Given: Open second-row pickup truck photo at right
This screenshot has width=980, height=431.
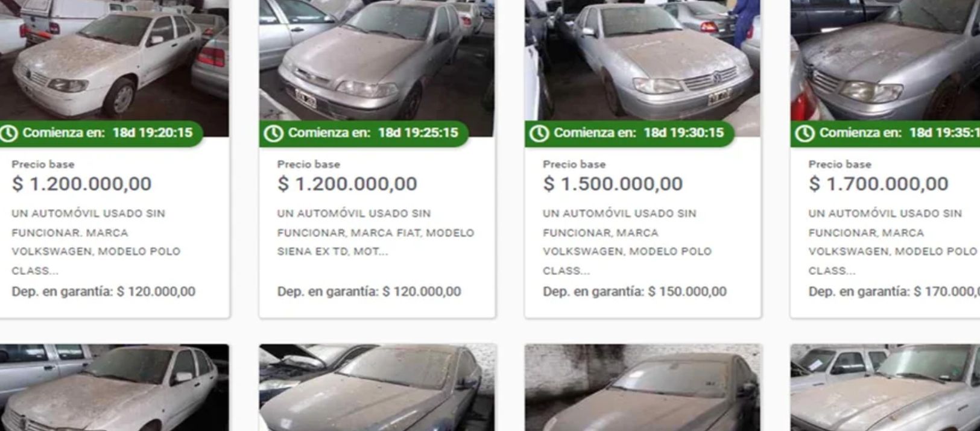Looking at the screenshot, I should click(x=885, y=388).
